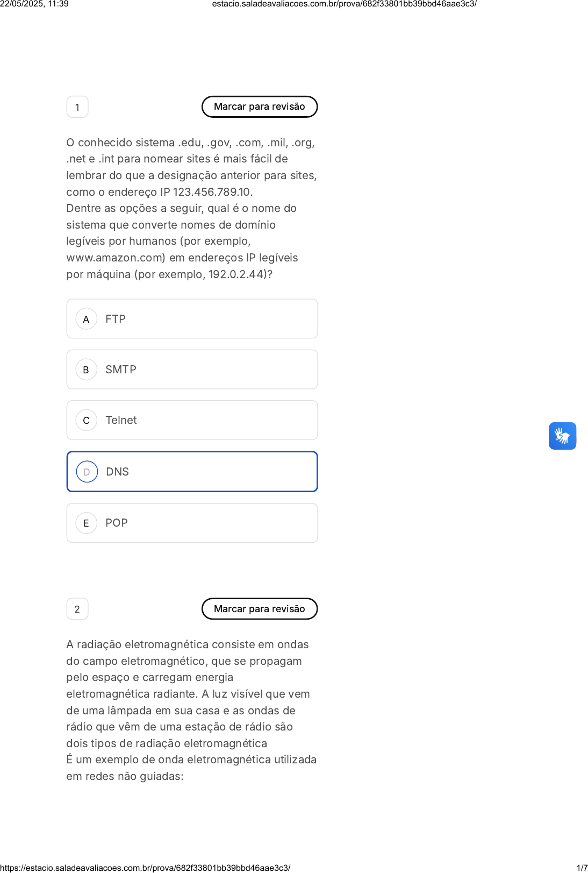Image resolution: width=588 pixels, height=873 pixels.
Task: Choose the SMTP answer text
Action: [x=121, y=370]
